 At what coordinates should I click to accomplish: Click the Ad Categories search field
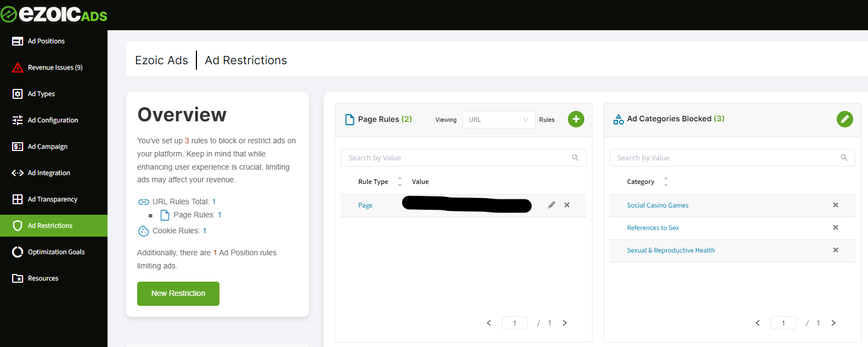(727, 158)
